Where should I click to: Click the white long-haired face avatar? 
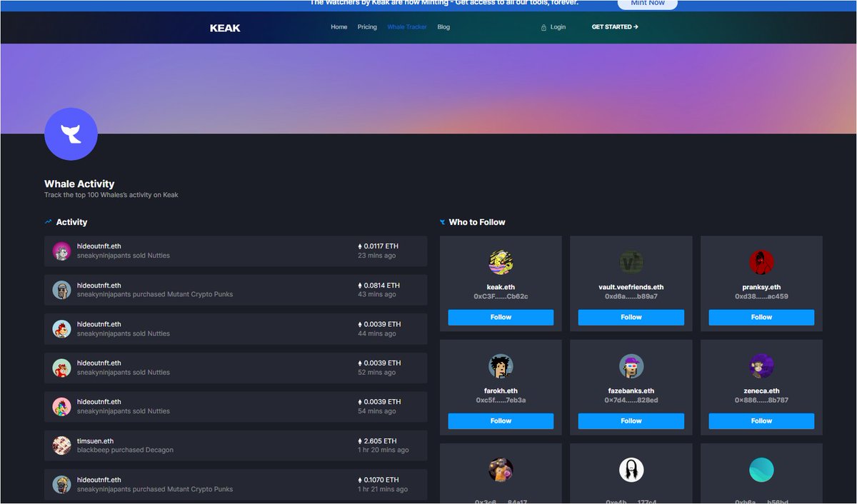[631, 470]
